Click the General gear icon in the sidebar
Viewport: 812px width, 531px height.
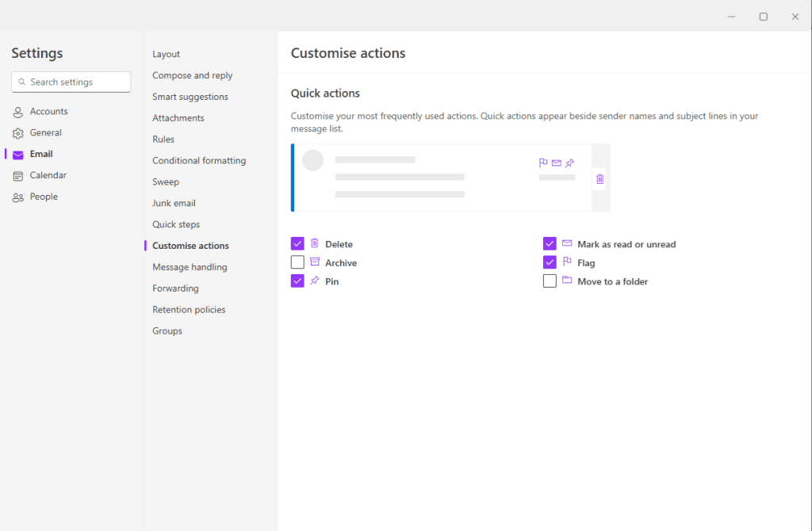pos(17,133)
